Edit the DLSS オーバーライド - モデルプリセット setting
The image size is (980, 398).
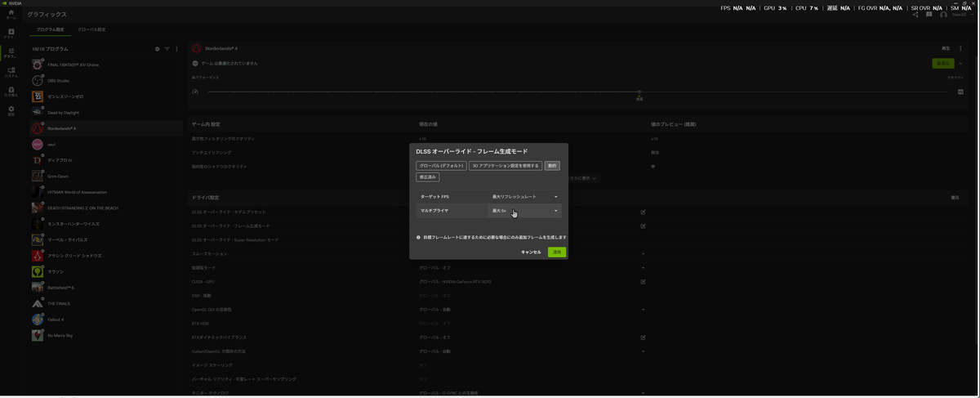(643, 212)
